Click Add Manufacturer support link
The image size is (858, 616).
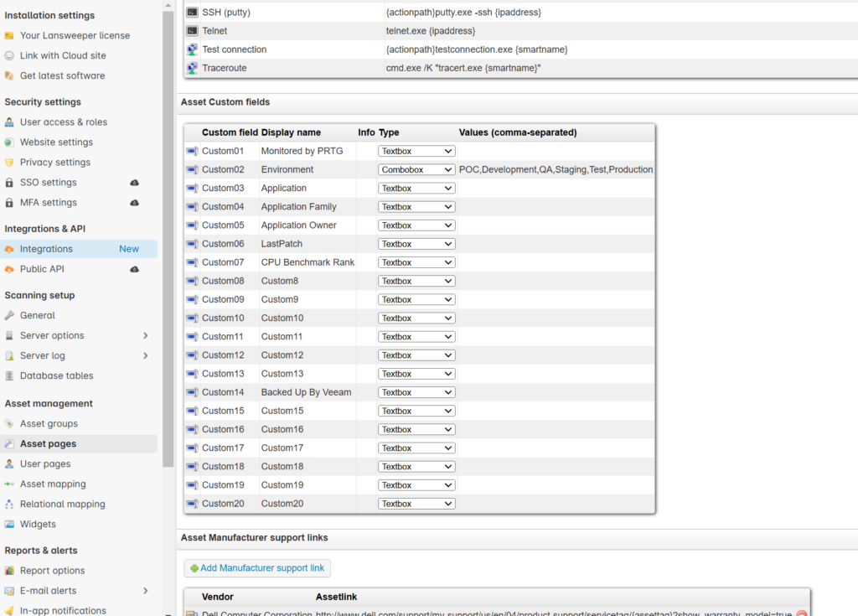(256, 567)
